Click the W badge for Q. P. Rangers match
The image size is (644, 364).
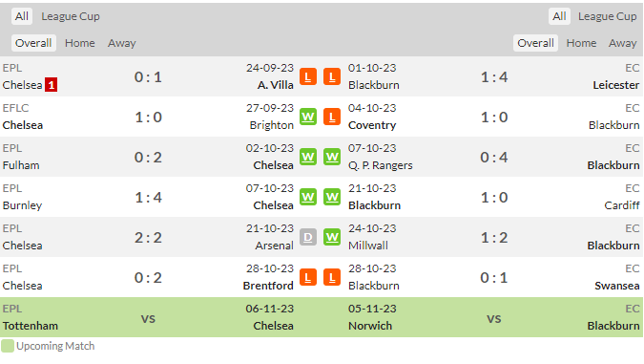332,157
